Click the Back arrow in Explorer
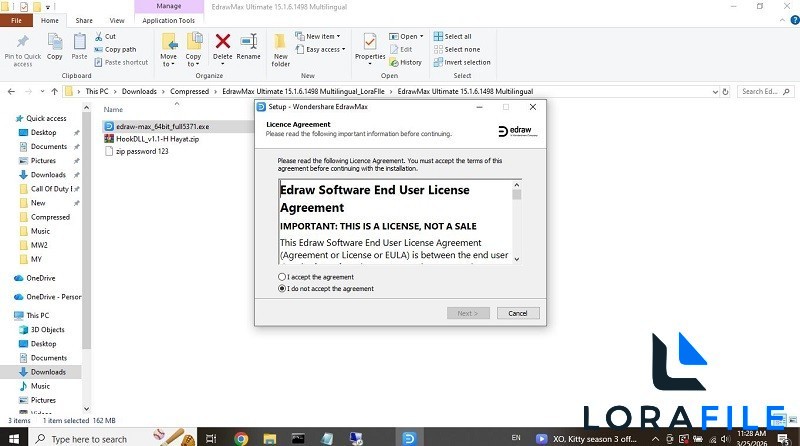This screenshot has height=446, width=800. coord(11,92)
